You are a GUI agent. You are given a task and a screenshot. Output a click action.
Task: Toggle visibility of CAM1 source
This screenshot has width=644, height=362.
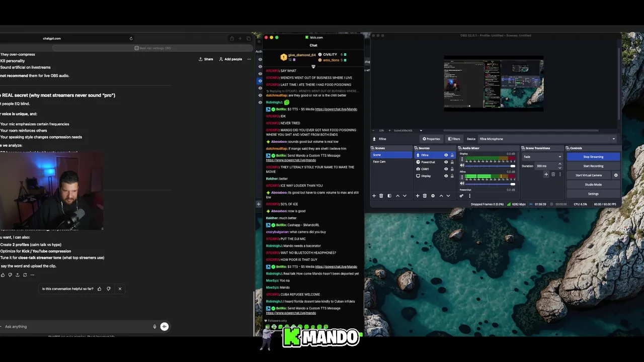(446, 169)
